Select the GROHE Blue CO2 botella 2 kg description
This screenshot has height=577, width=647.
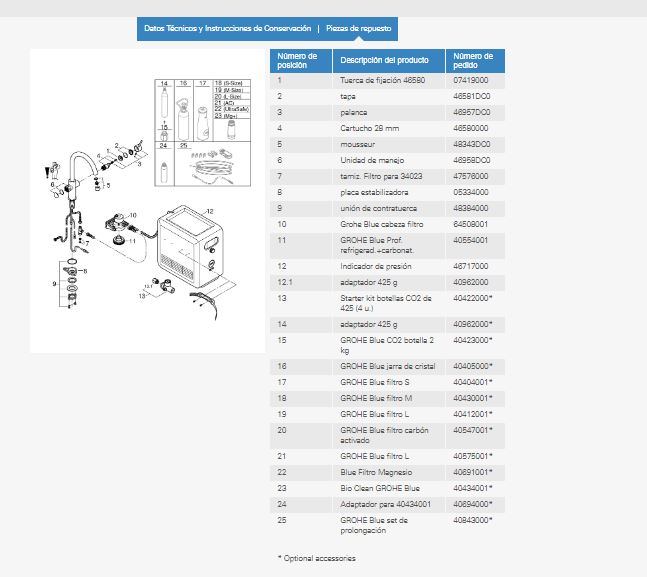387,345
